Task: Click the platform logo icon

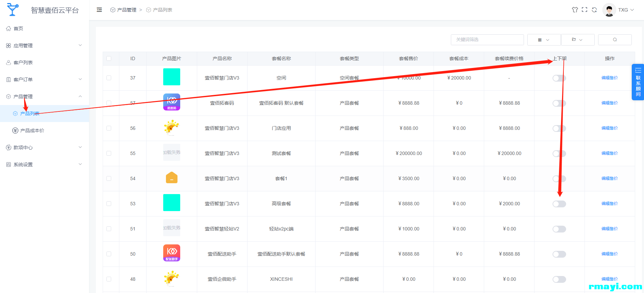Action: click(x=13, y=10)
